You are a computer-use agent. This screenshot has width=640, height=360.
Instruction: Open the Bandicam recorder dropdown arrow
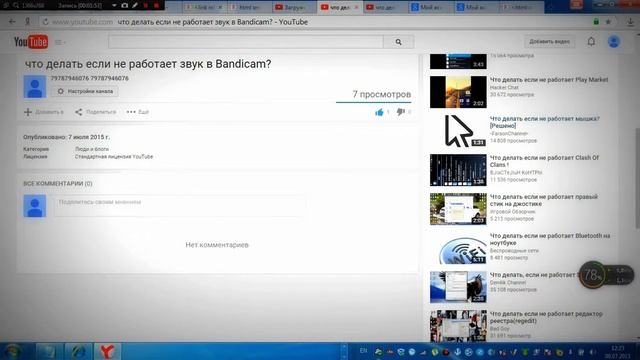click(x=114, y=5)
